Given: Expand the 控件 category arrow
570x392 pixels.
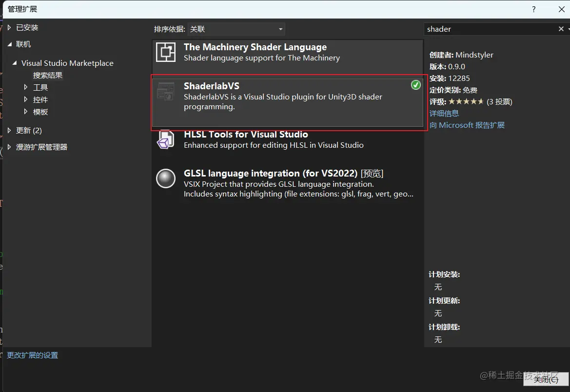Looking at the screenshot, I should coord(26,99).
